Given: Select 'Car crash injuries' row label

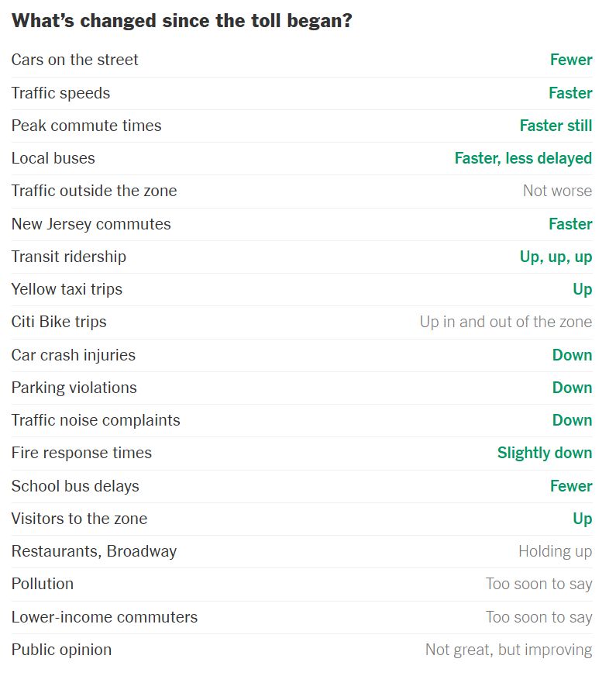Looking at the screenshot, I should pos(73,355).
